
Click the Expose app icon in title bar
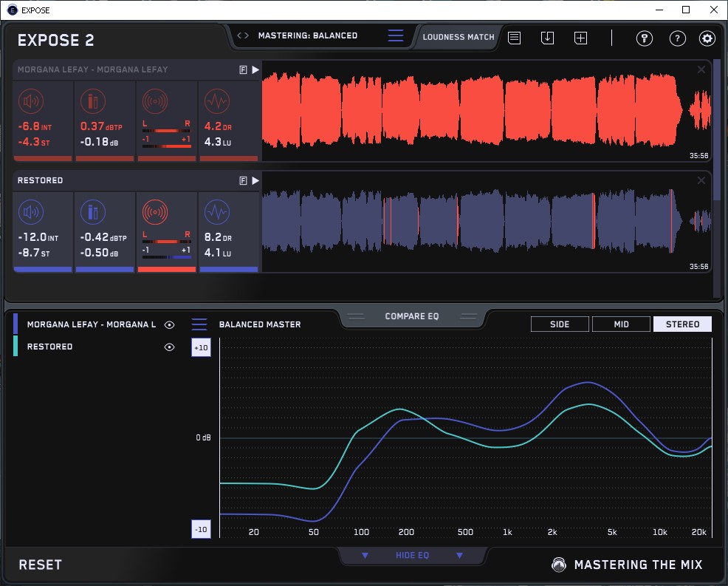point(13,10)
